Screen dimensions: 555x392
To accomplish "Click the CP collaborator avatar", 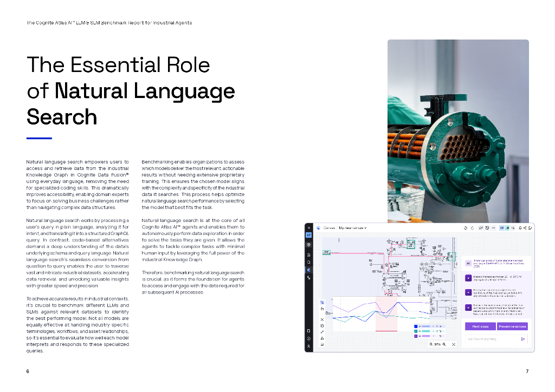I will (x=502, y=228).
